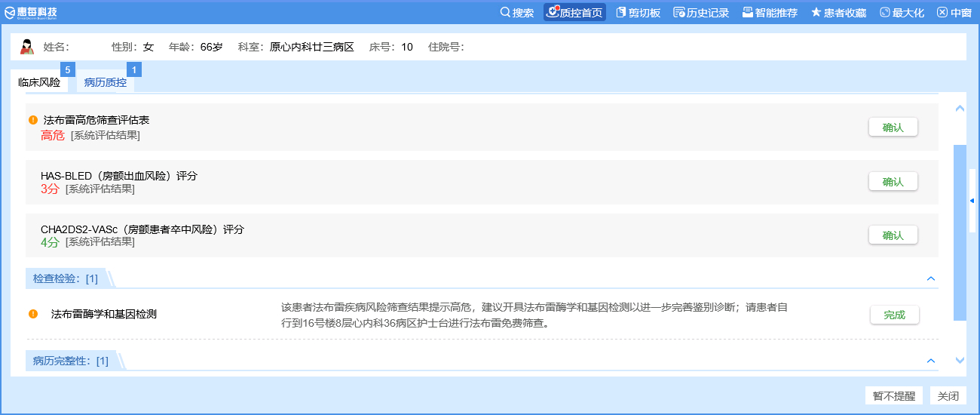This screenshot has height=415, width=980.
Task: Open the 搜索 search tool
Action: click(x=517, y=12)
